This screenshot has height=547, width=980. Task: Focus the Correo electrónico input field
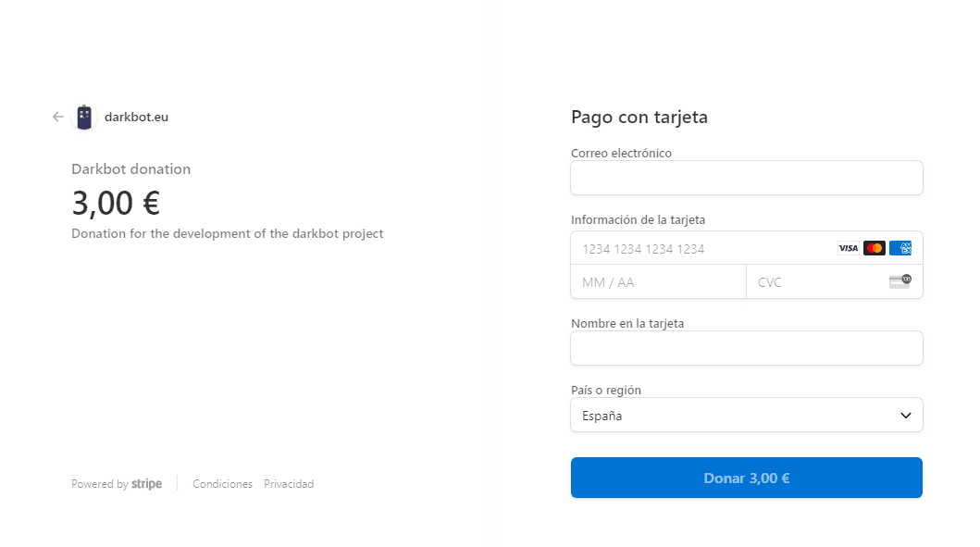[x=746, y=178]
